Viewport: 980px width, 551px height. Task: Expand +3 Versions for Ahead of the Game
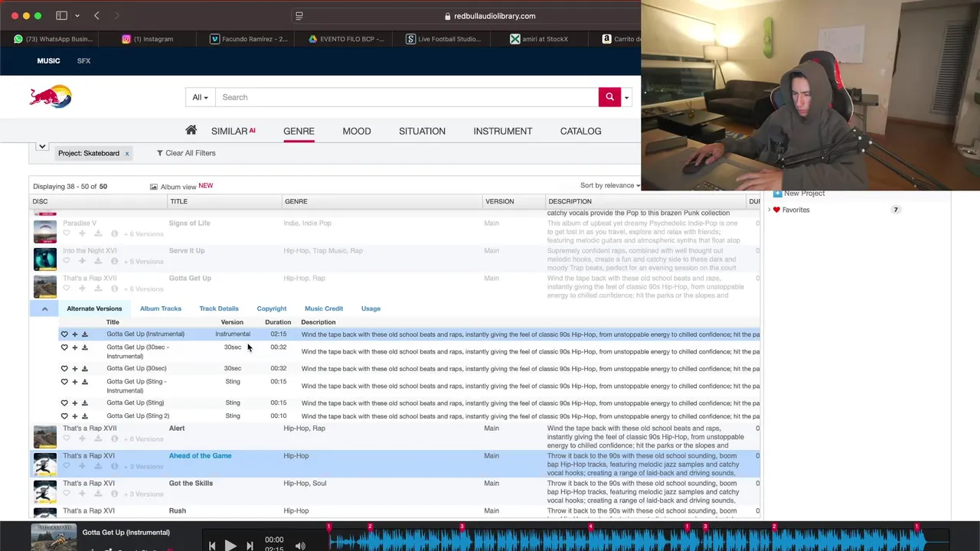144,467
